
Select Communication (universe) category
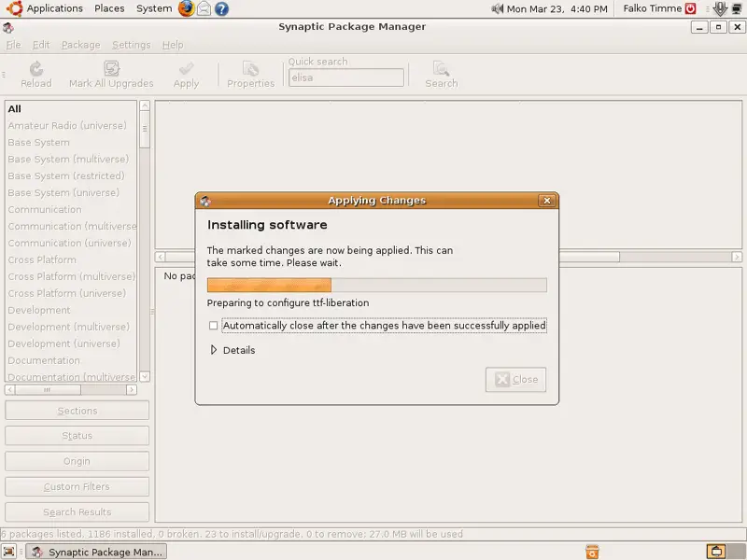pyautogui.click(x=72, y=243)
